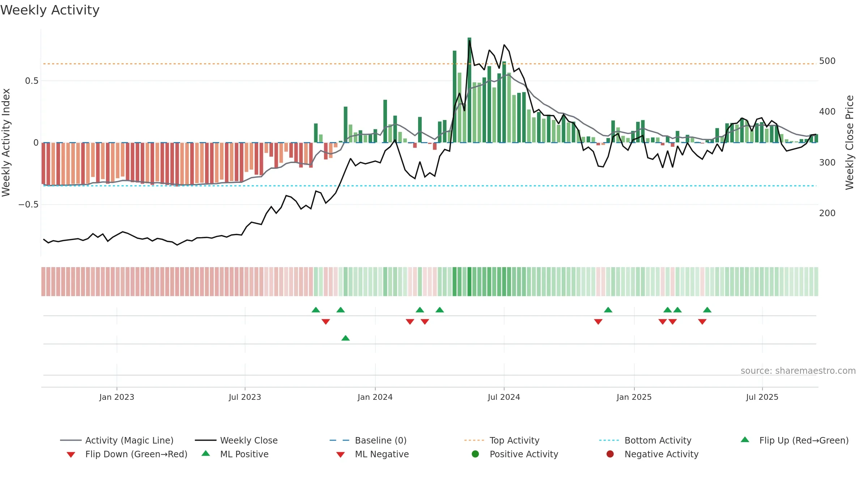Click the Bottom Activity legend item
The width and height of the screenshot is (868, 488).
pos(645,440)
